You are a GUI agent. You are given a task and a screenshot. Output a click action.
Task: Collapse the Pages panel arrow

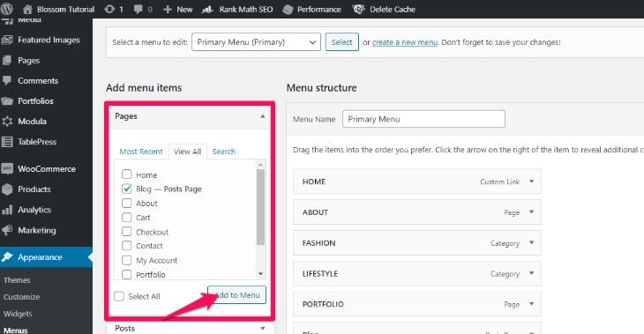click(x=262, y=116)
